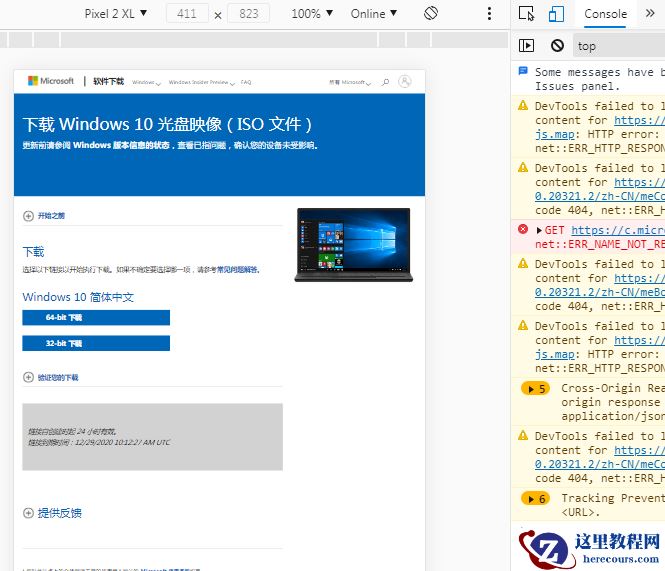665x571 pixels.
Task: Click the 32-bit 下载 button
Action: [x=96, y=343]
